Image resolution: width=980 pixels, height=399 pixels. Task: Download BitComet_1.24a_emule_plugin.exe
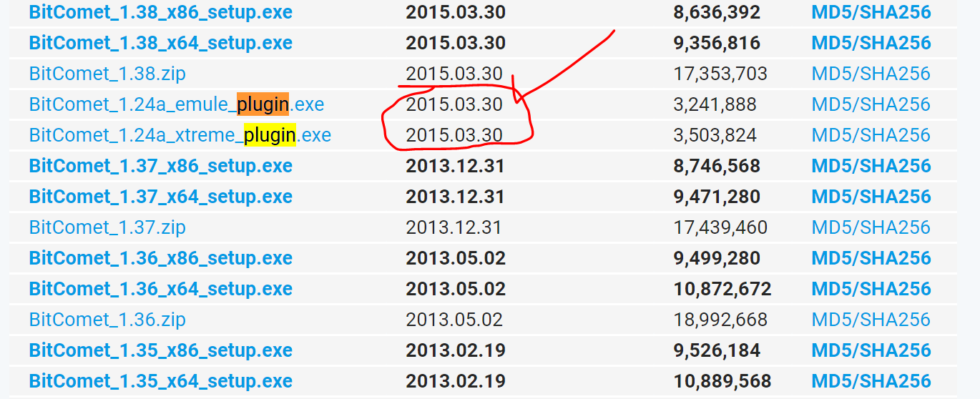pos(177,104)
